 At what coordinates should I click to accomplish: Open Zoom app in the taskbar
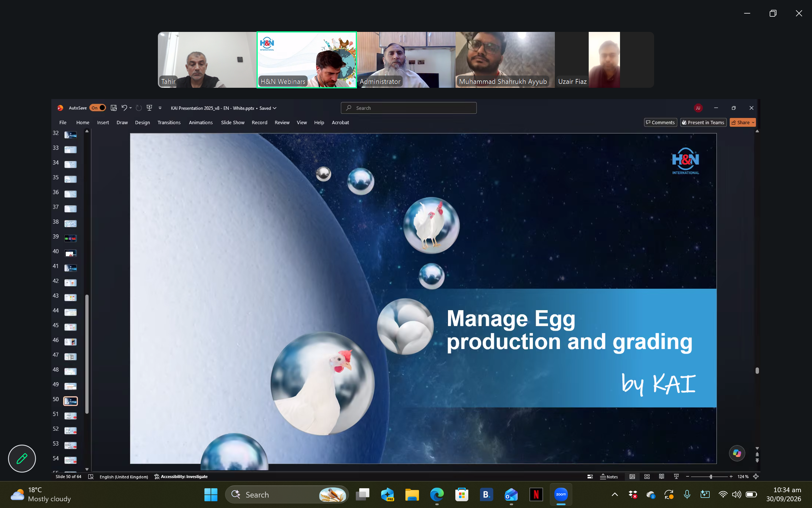click(x=561, y=494)
